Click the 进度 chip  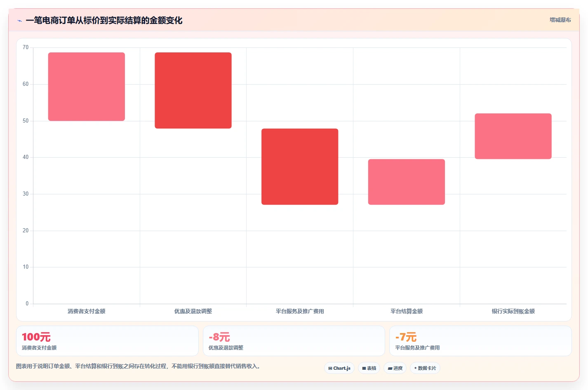[x=395, y=368]
